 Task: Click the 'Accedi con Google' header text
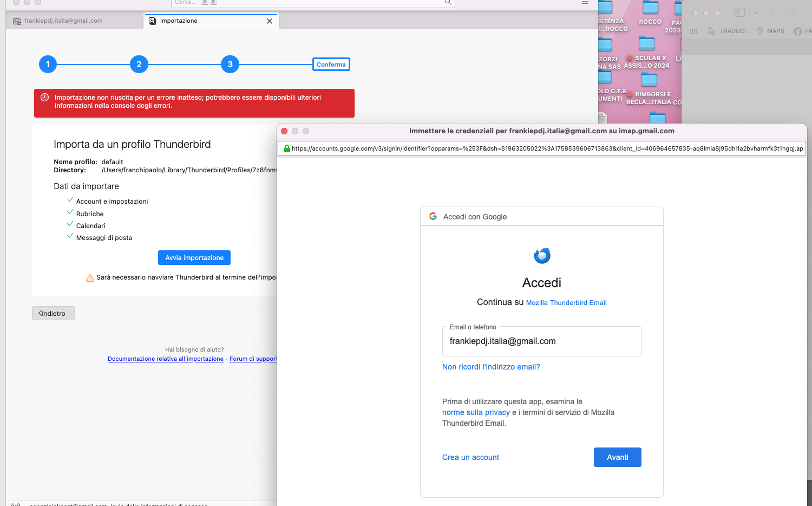point(475,217)
